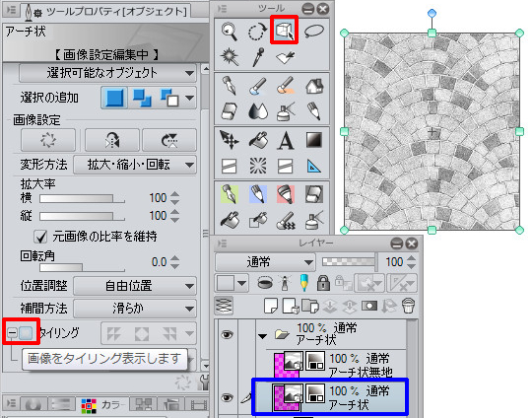Enable the タイリング checkbox
Viewport: 532px width, 418px height.
click(x=26, y=333)
